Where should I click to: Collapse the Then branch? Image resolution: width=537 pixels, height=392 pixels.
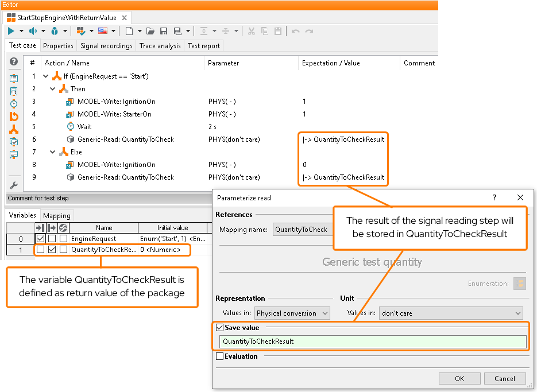52,89
